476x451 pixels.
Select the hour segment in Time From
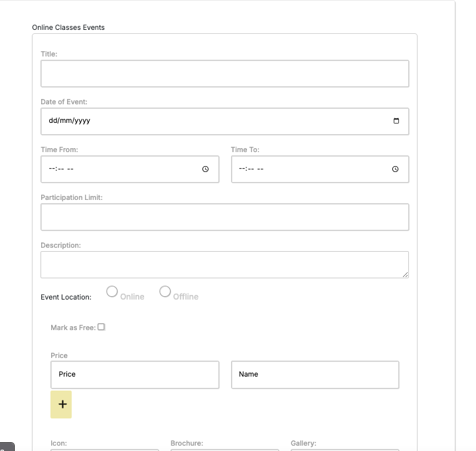click(x=52, y=169)
